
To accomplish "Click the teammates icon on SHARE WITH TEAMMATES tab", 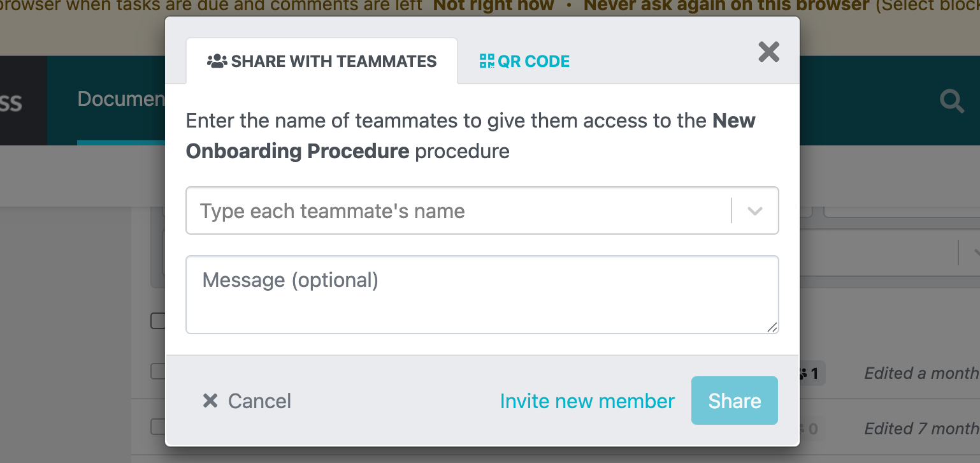I will pyautogui.click(x=216, y=60).
